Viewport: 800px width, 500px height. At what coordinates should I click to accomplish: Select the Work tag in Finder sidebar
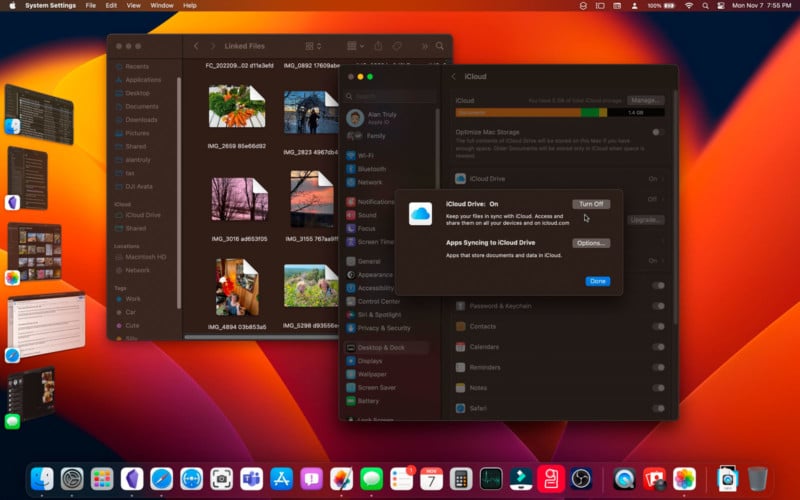pos(133,299)
